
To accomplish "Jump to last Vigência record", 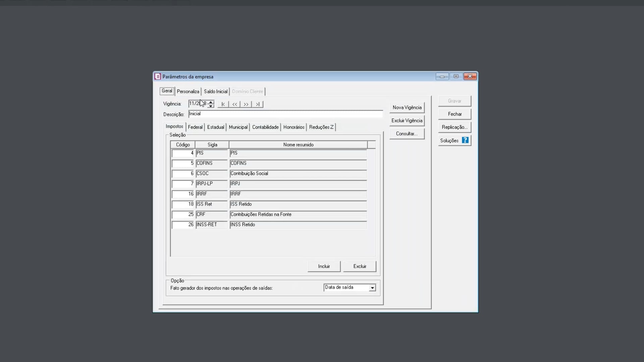I will pyautogui.click(x=257, y=104).
